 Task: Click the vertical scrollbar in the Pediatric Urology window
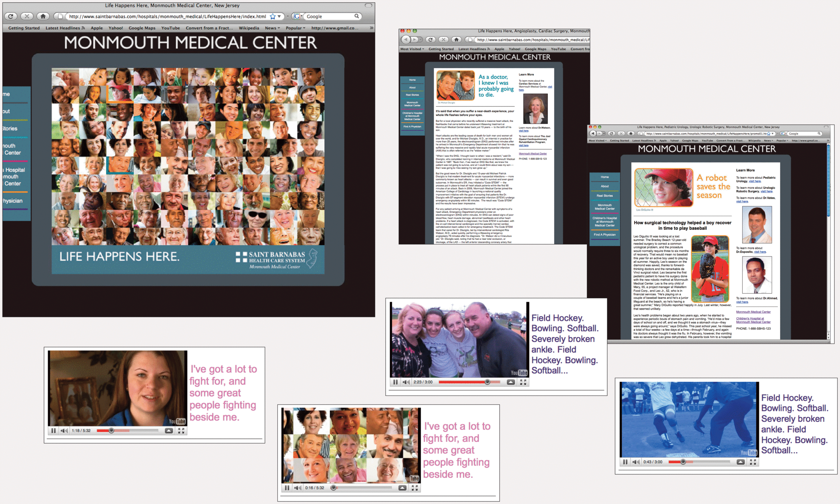tap(828, 241)
